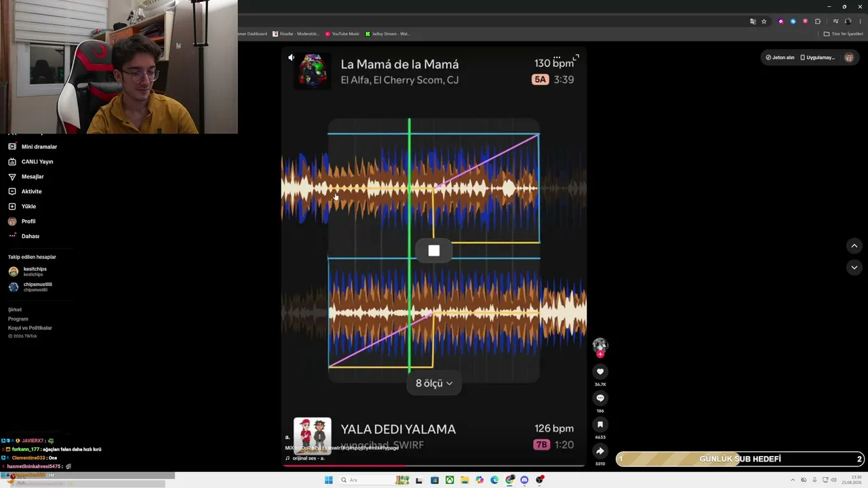
Task: Stop playback with the square button
Action: [x=434, y=251]
